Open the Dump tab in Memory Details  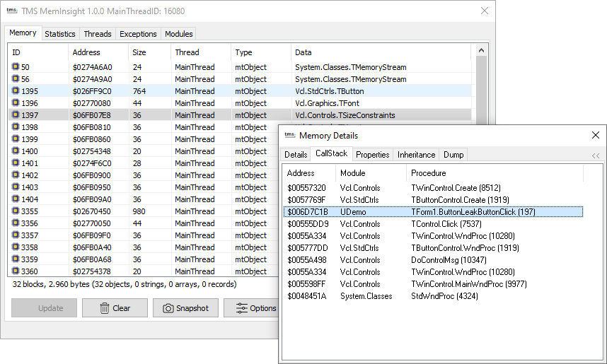point(453,155)
